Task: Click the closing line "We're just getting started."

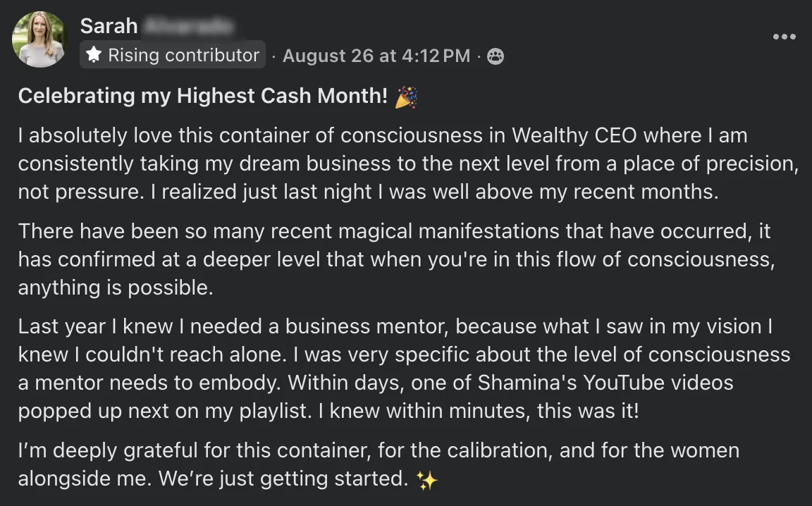Action: click(283, 479)
